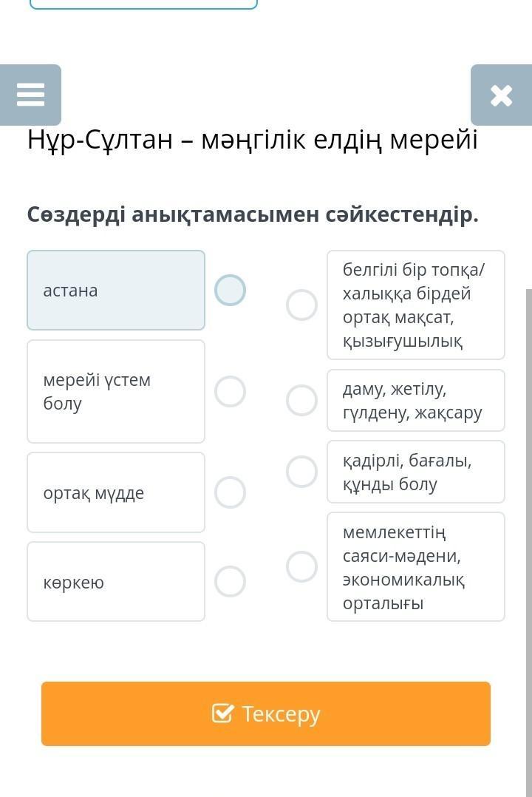Select the circle beside қадірлі, бағалы definition
Viewport: 532px width, 797px height.
click(x=301, y=472)
